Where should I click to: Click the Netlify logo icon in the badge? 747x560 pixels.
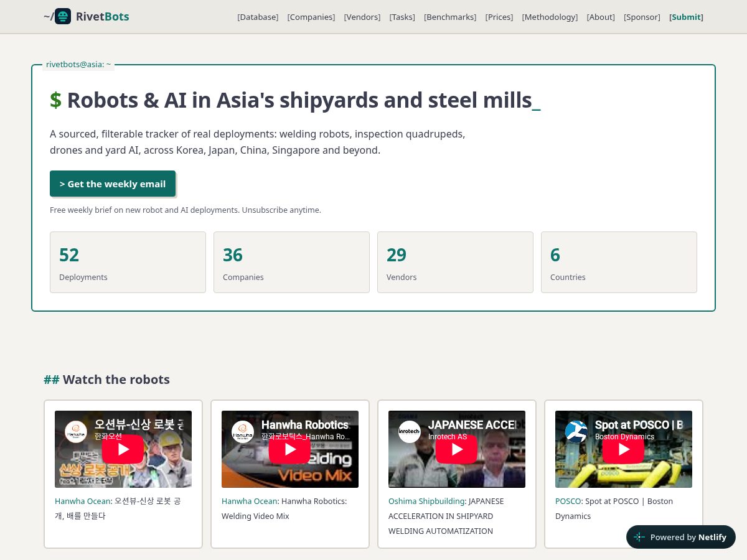(x=639, y=537)
